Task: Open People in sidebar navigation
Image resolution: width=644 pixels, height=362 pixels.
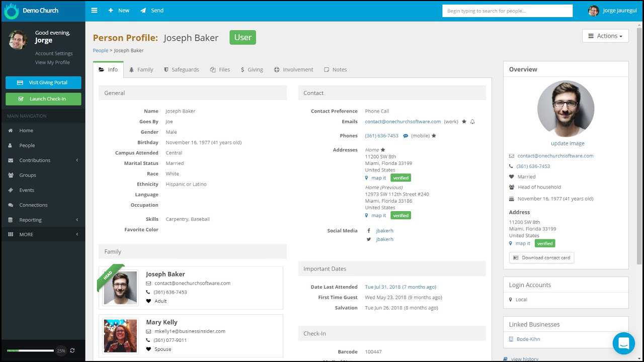Action: (27, 145)
